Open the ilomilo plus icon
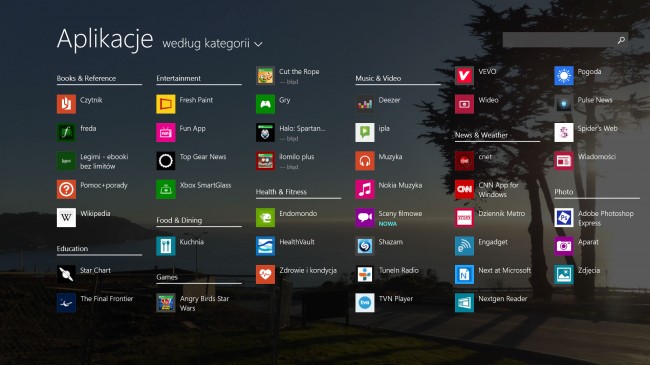The height and width of the screenshot is (365, 650). 265,161
